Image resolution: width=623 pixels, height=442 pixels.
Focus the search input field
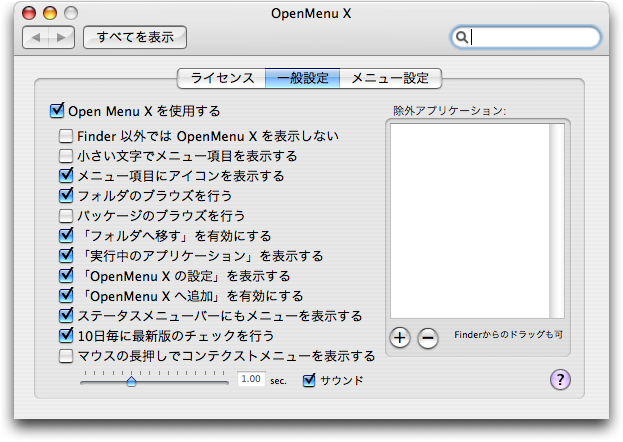click(526, 37)
